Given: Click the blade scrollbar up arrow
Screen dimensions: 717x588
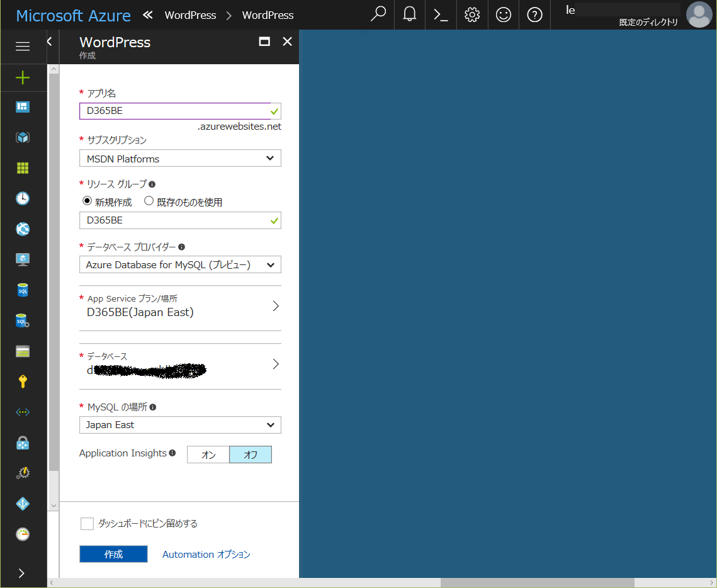Looking at the screenshot, I should 54,69.
